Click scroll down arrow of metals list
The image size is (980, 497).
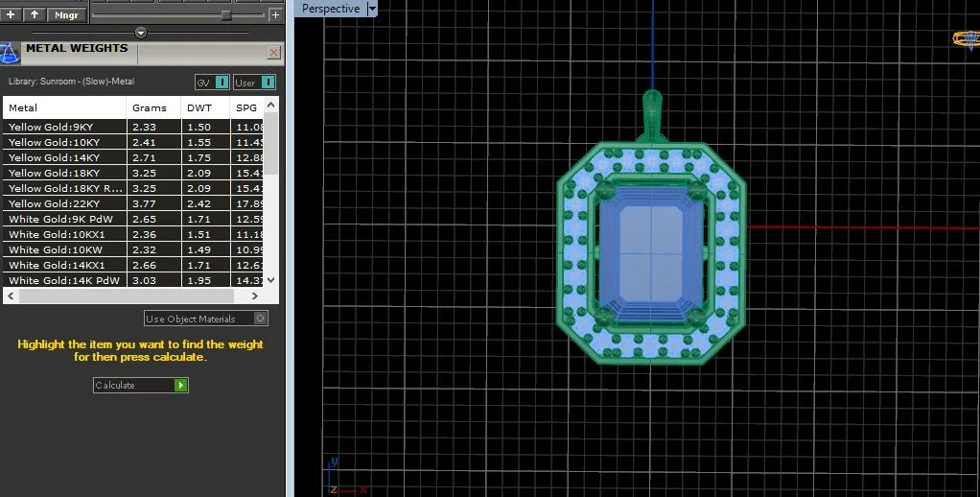point(270,280)
